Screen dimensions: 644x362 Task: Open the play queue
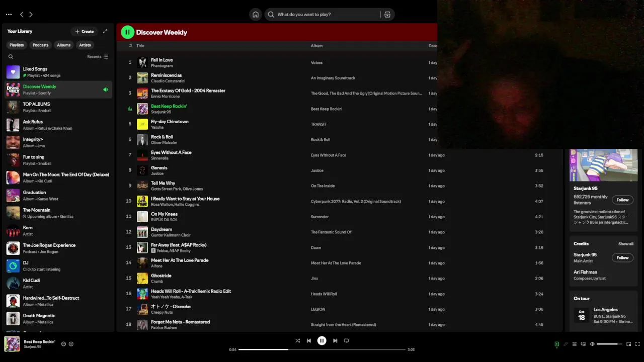coord(574,344)
